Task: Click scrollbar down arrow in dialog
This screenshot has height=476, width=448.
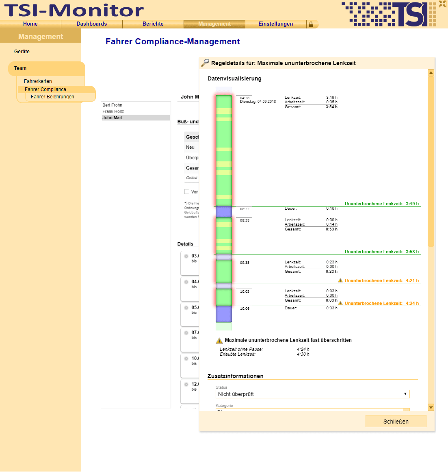Action: [431, 407]
